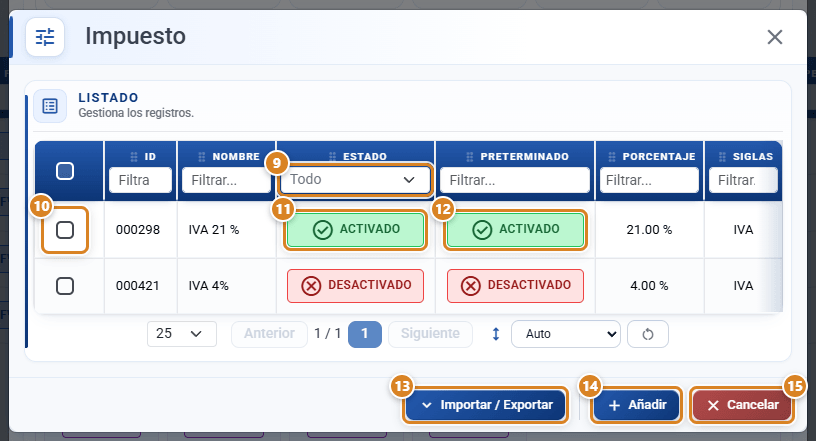Click the PORCENTAJE filter input field
This screenshot has width=816, height=441.
pyautogui.click(x=649, y=180)
